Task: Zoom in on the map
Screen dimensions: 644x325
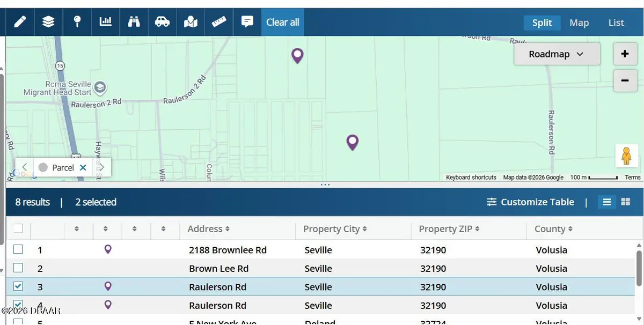Action: click(x=625, y=54)
